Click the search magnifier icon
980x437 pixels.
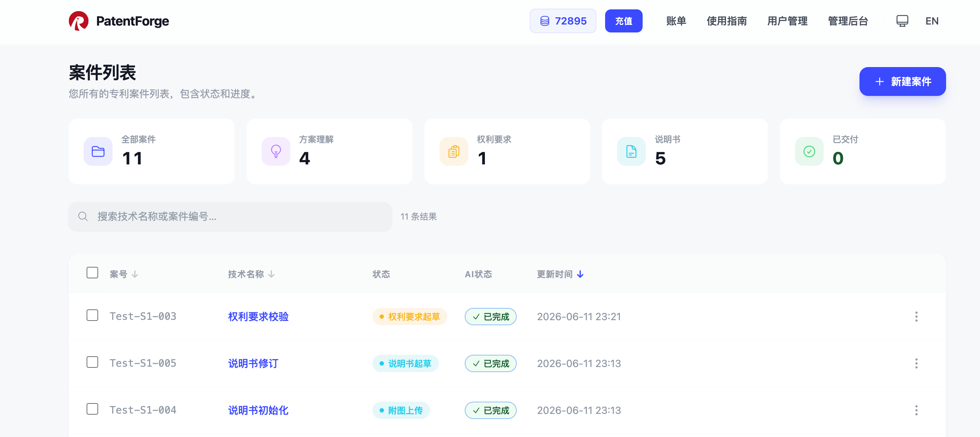(83, 217)
